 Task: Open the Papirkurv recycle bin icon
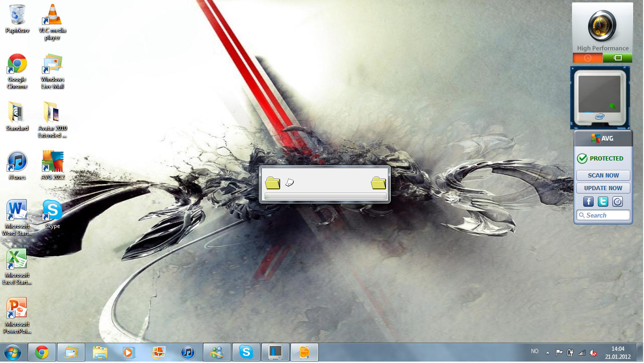17,19
